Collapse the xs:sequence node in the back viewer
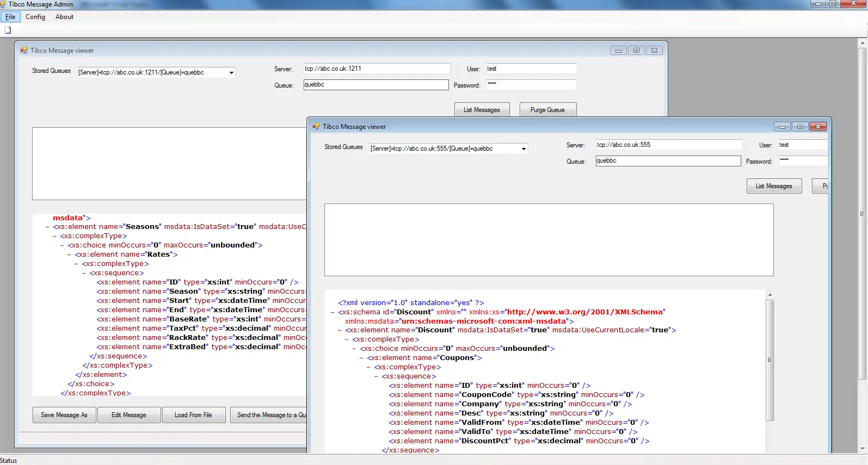Viewport: 868px width, 465px height. tap(84, 273)
